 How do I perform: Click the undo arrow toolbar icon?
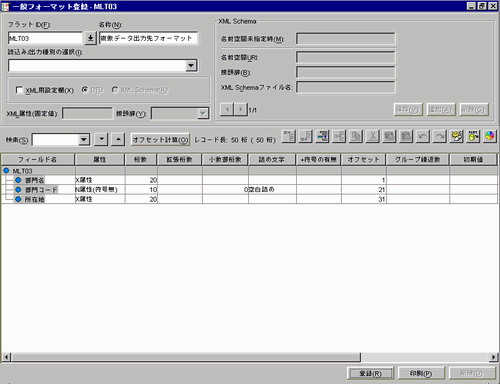pyautogui.click(x=423, y=136)
